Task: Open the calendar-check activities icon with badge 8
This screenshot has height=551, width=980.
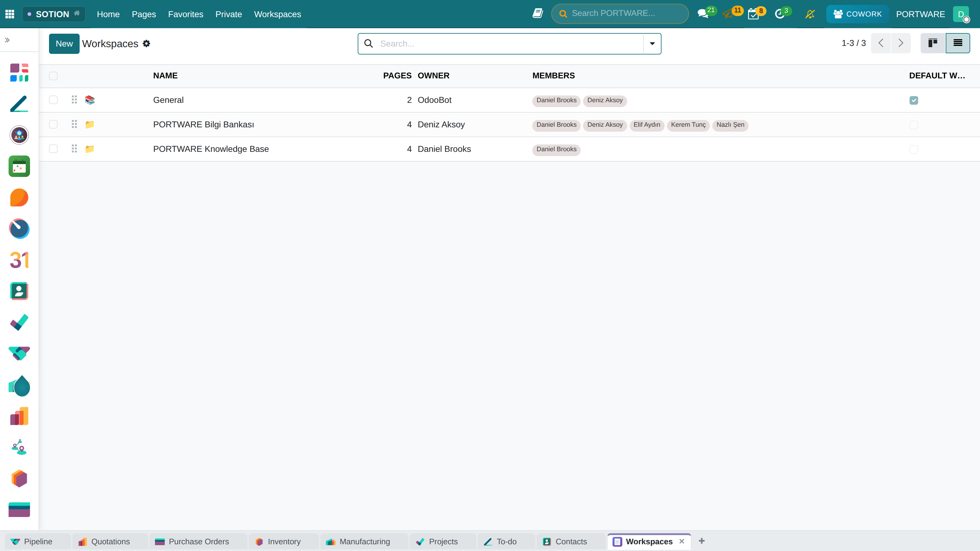Action: (x=753, y=14)
